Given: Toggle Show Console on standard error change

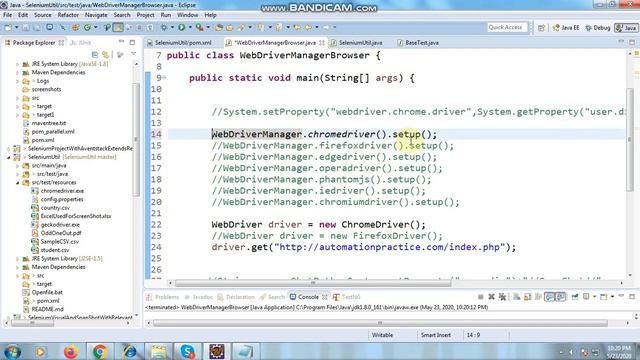Looking at the screenshot, I should click(x=561, y=297).
